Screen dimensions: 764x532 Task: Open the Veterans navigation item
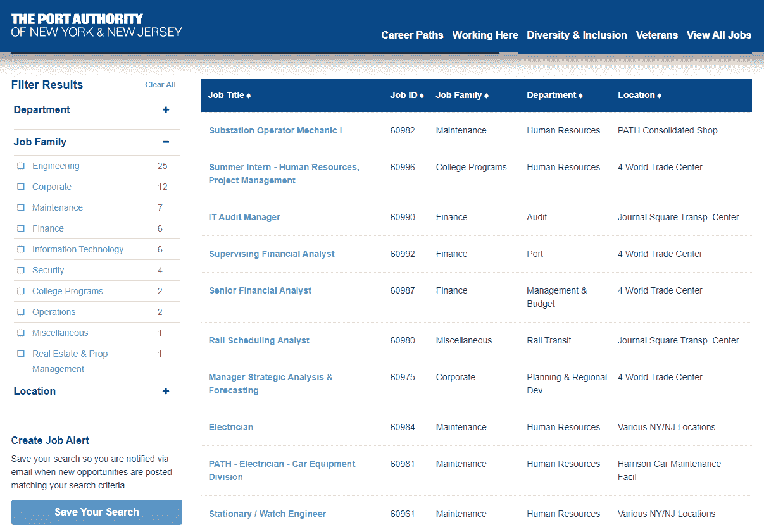[656, 35]
